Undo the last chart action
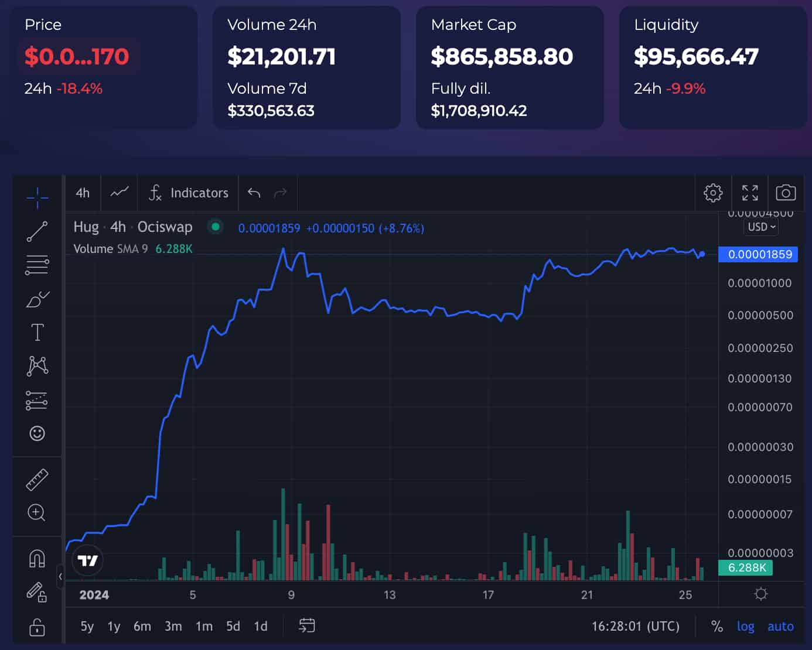 pos(254,193)
